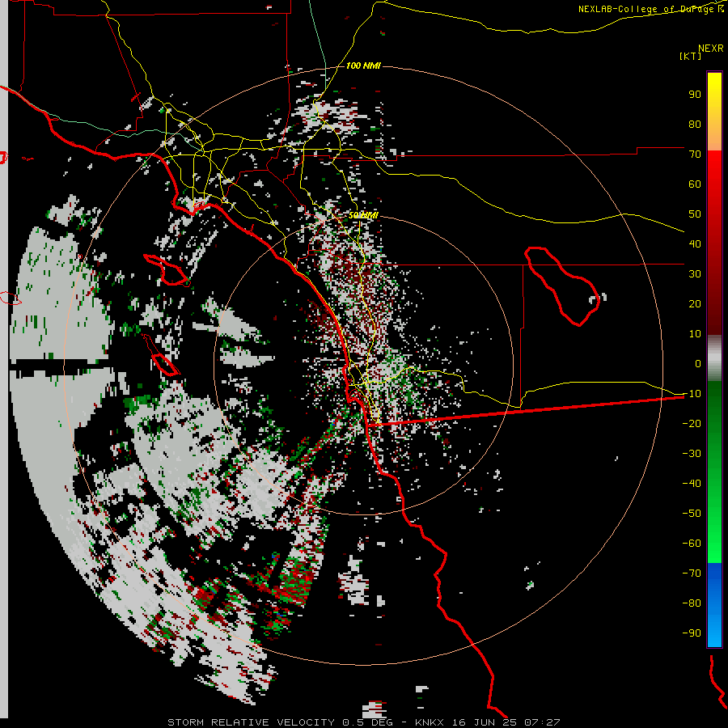Viewport: 728px width, 728px height.
Task: Click the KT units label above color scale
Action: (x=691, y=56)
